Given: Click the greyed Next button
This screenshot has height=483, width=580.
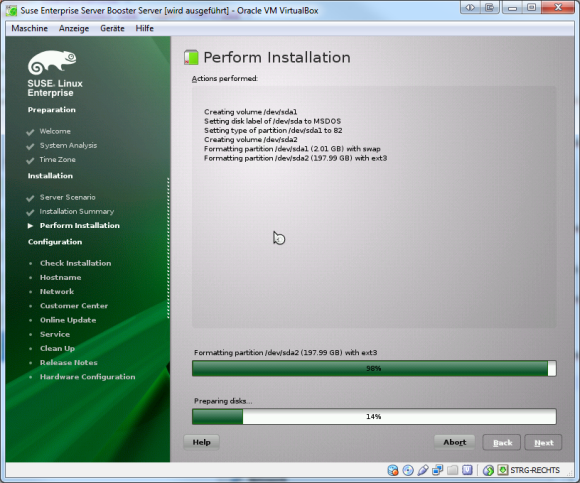Looking at the screenshot, I should 543,442.
